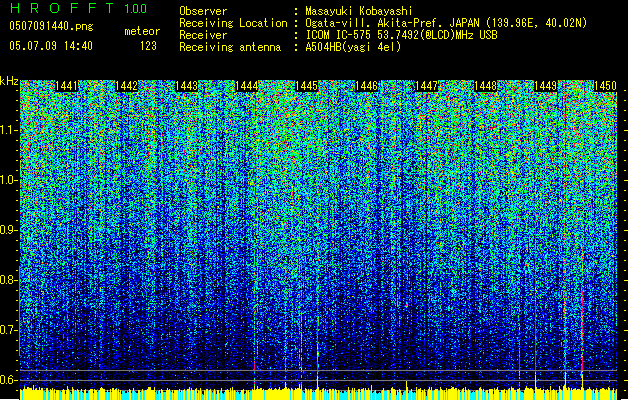Click the 1446 time marker
The image size is (629, 400).
tap(367, 86)
